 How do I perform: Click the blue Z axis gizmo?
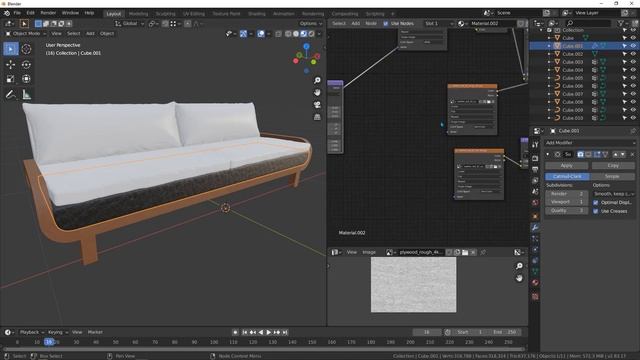[x=306, y=47]
